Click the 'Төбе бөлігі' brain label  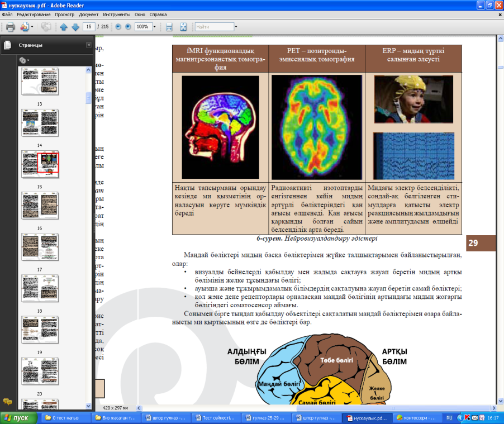point(336,360)
